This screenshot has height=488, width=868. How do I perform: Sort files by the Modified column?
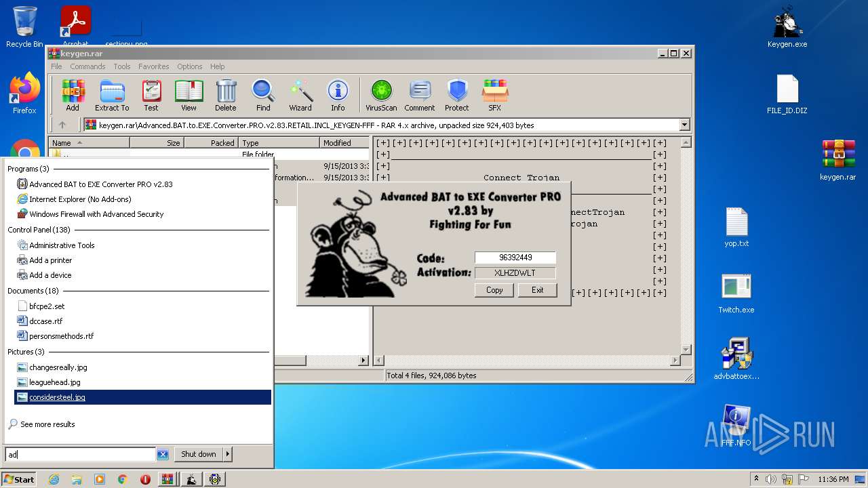(x=344, y=143)
